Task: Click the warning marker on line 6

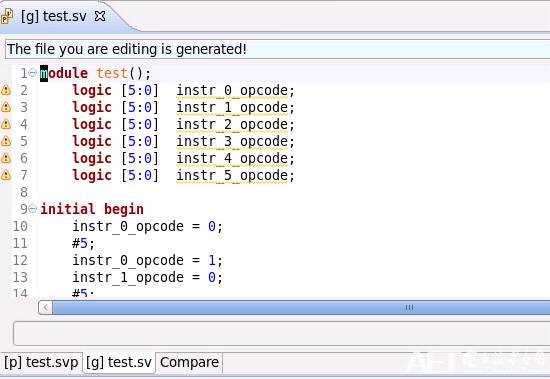Action: point(6,158)
